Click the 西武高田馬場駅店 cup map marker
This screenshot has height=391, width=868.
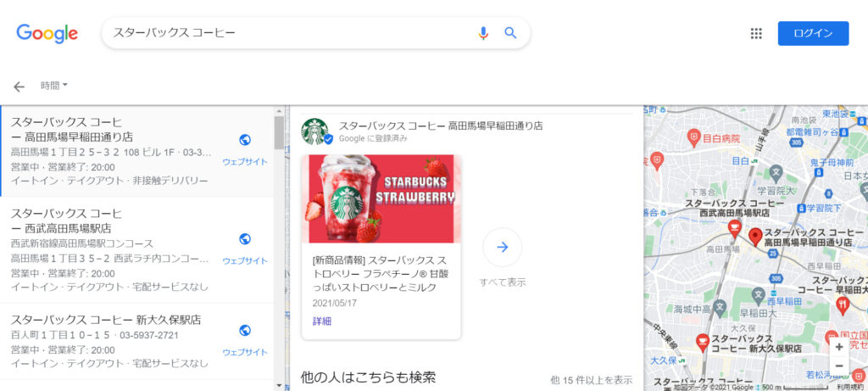(x=735, y=227)
